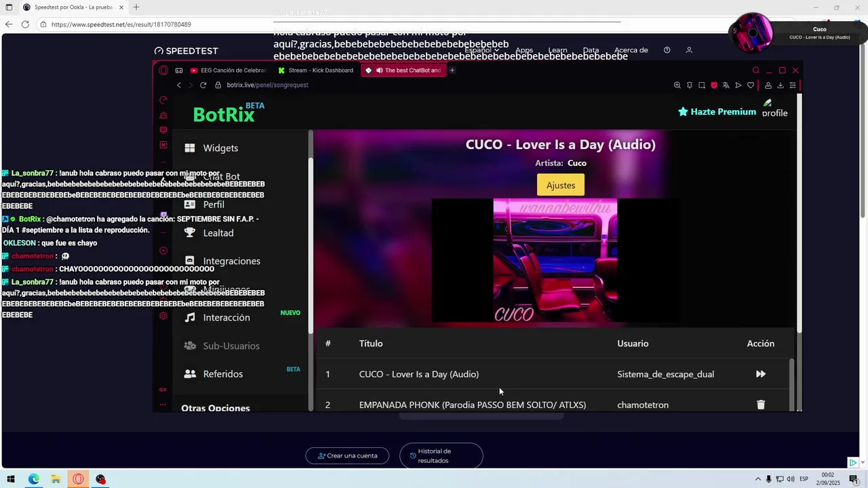
Task: Click pin icon in Opera address bar
Action: (689, 85)
